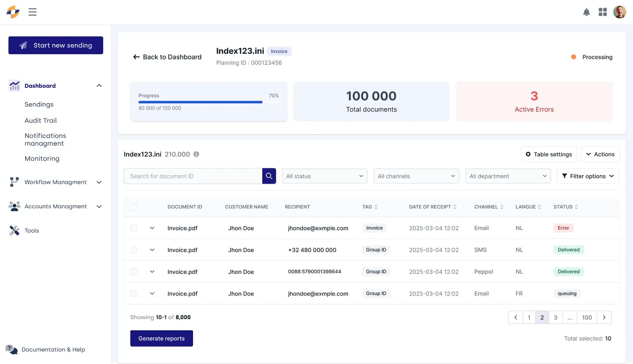Go to page 1
This screenshot has width=633, height=364.
[x=529, y=317]
